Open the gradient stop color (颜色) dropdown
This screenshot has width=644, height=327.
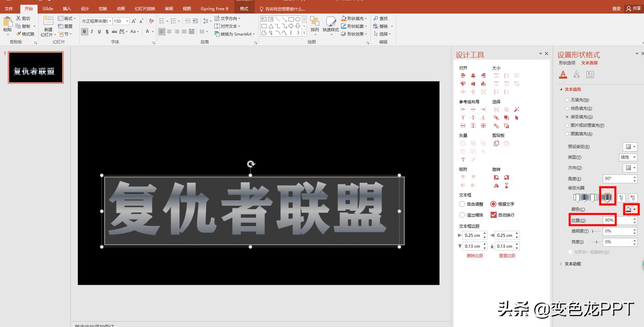[x=629, y=209]
